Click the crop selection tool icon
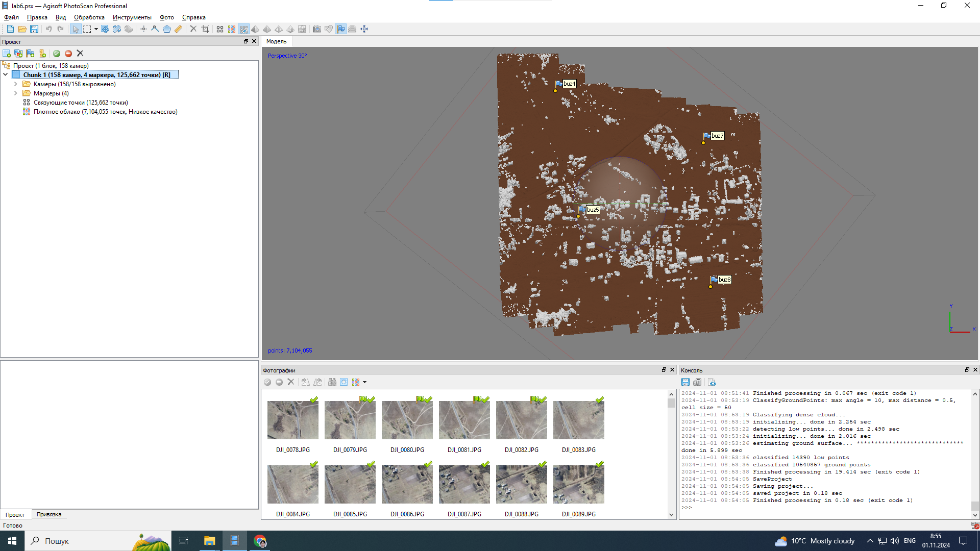Screen dimensions: 980x551 tap(205, 29)
